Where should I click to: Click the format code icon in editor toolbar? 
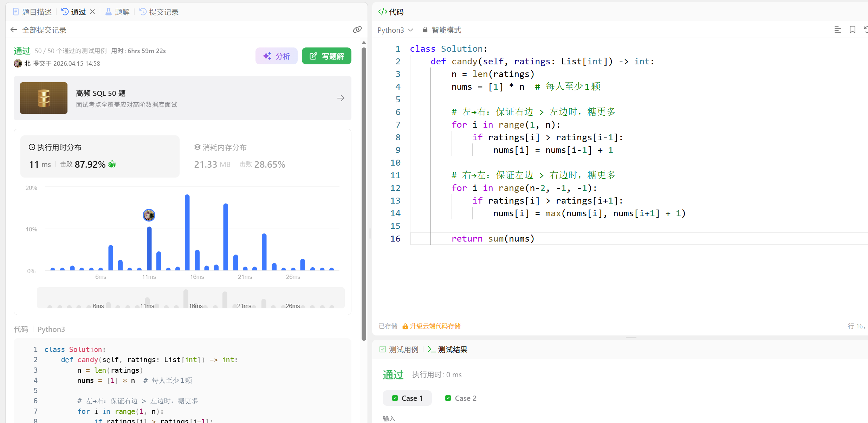(x=837, y=30)
